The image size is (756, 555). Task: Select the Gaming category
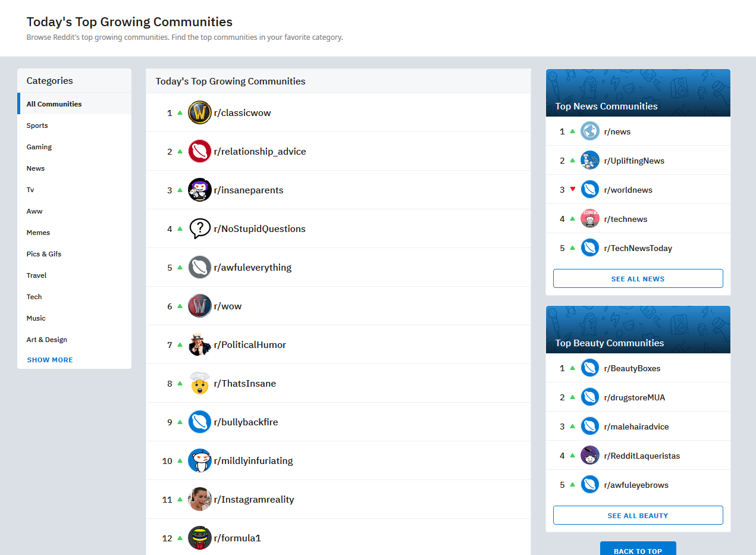pyautogui.click(x=39, y=147)
